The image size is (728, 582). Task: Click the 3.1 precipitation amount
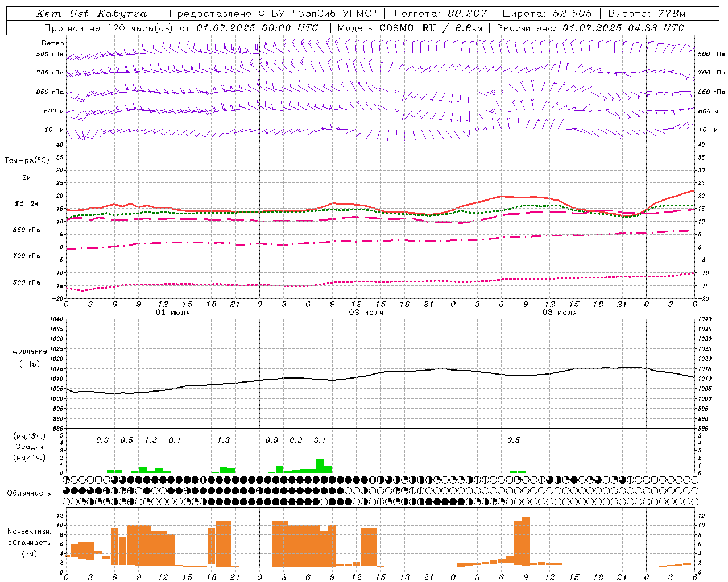point(320,440)
